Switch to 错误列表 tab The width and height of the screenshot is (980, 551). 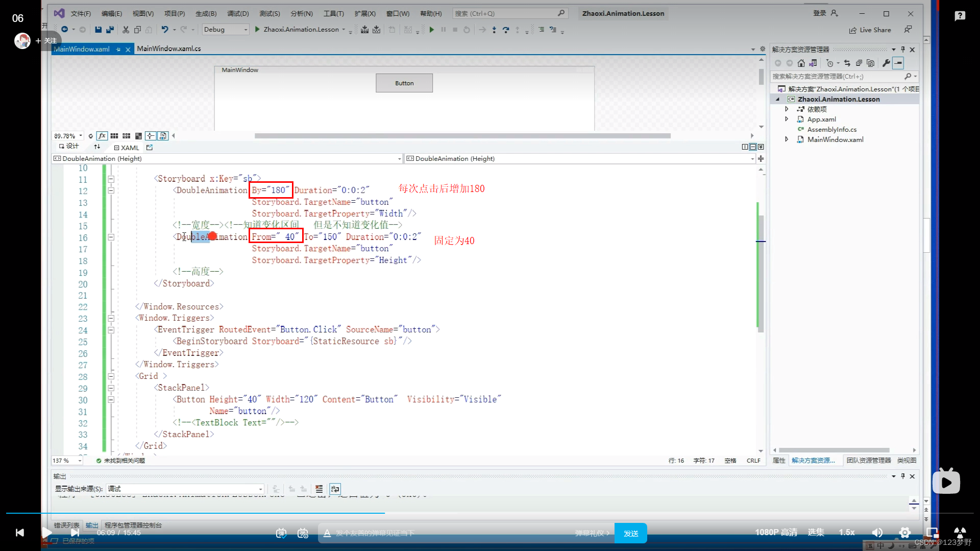click(67, 525)
